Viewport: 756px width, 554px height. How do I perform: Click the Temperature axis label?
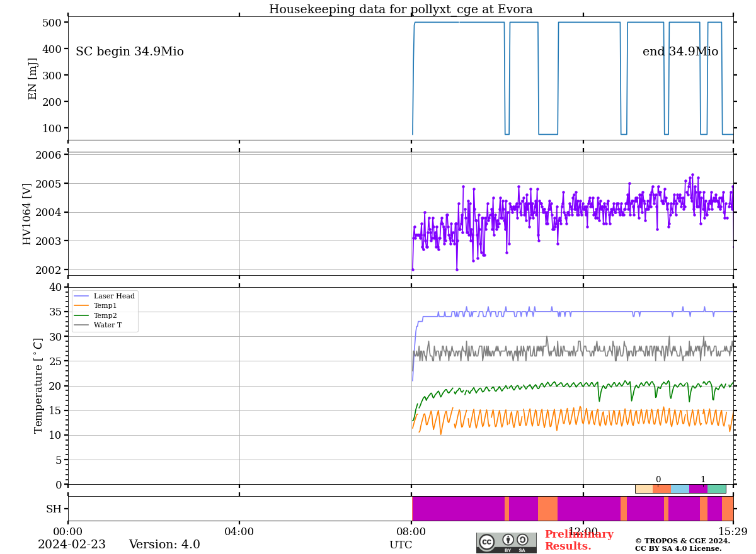[x=38, y=385]
